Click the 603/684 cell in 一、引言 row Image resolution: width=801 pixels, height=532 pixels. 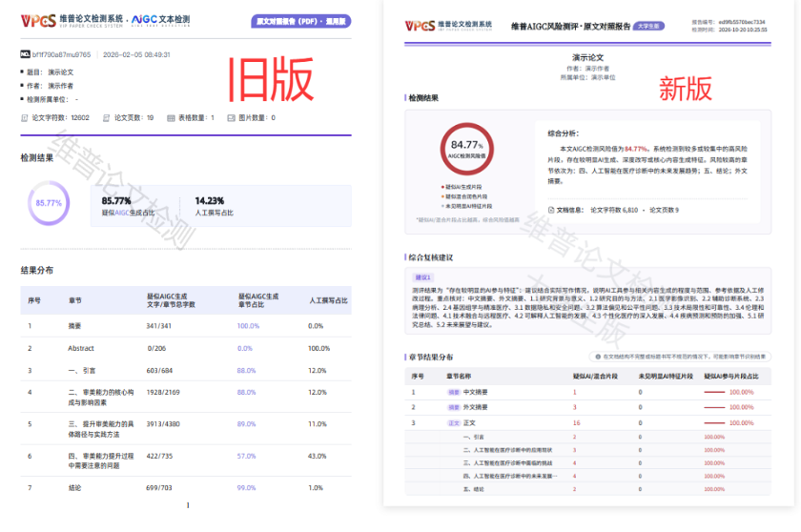coord(159,371)
